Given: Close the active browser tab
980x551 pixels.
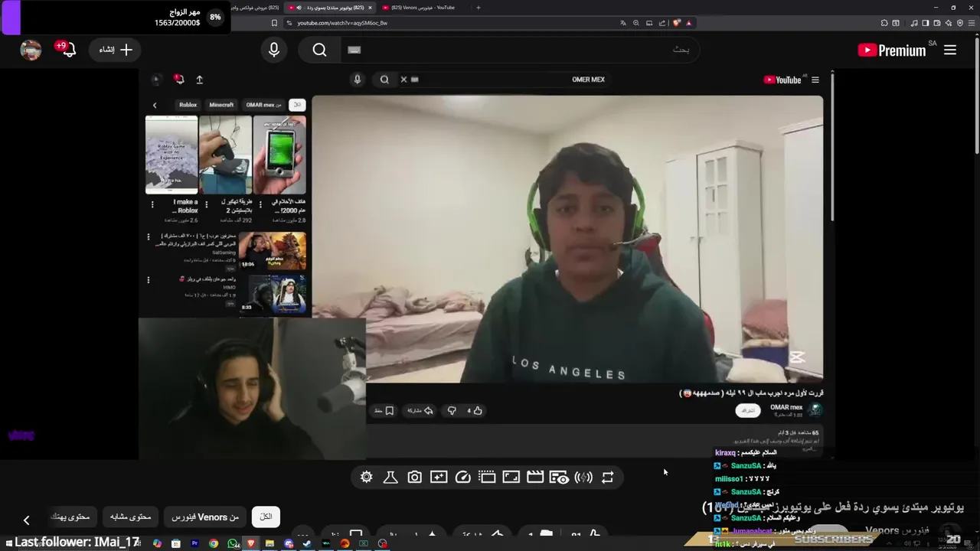Looking at the screenshot, I should 370,8.
